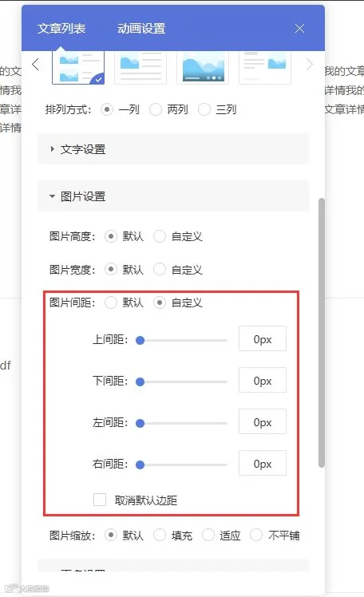This screenshot has height=597, width=364.
Task: Click the right arrow of style carousel
Action: pyautogui.click(x=309, y=65)
